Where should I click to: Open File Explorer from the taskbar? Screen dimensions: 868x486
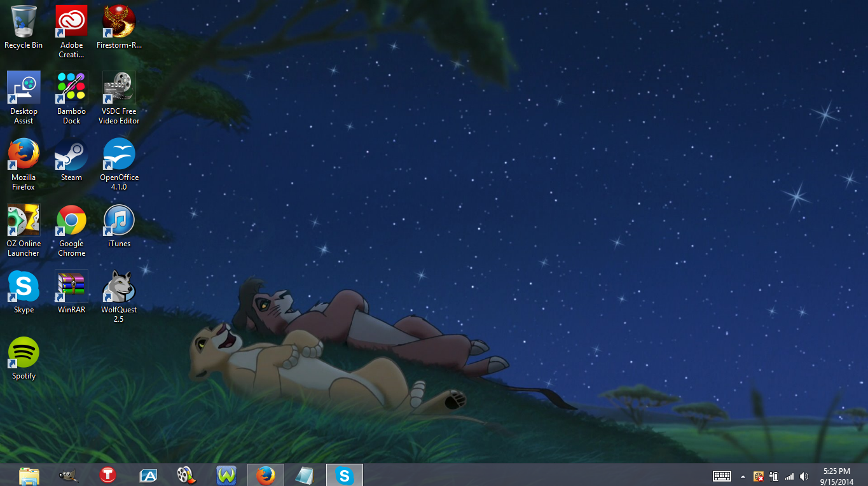click(x=29, y=475)
